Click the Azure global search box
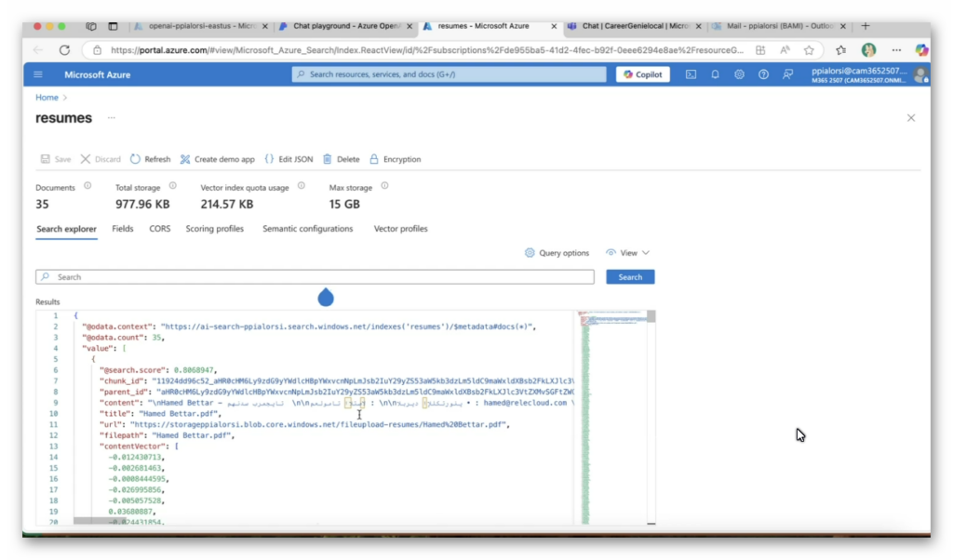The width and height of the screenshot is (953, 560). [449, 74]
